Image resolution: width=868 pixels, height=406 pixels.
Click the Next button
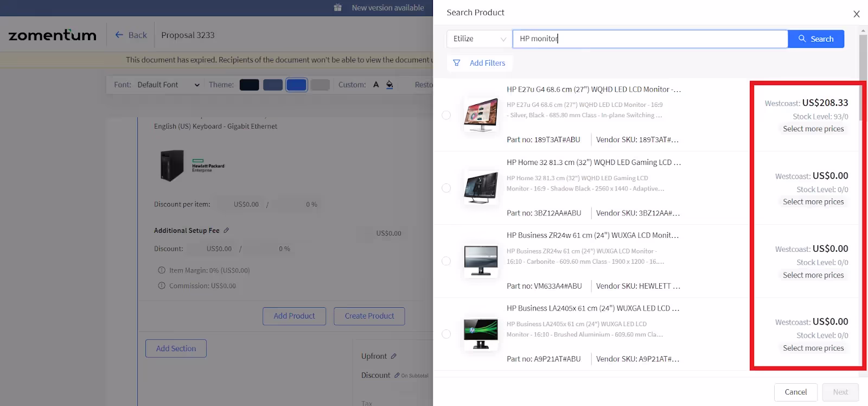[840, 392]
